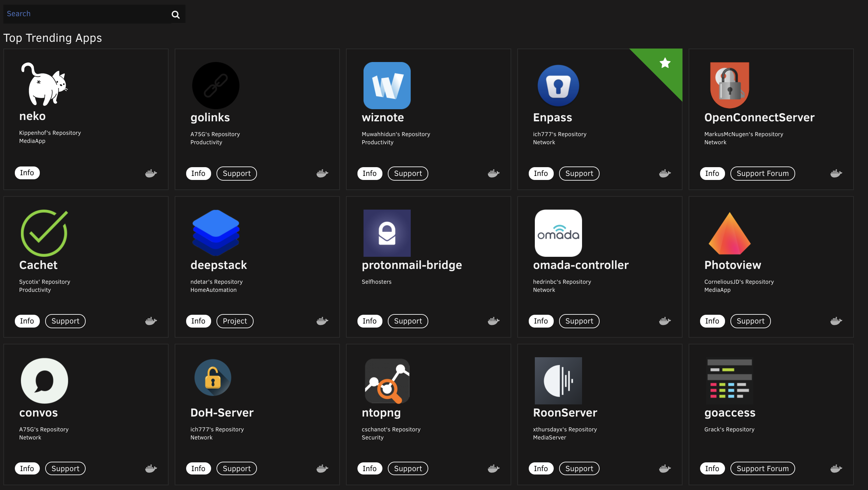
Task: Open Info for protonmail-bridge
Action: (x=369, y=321)
